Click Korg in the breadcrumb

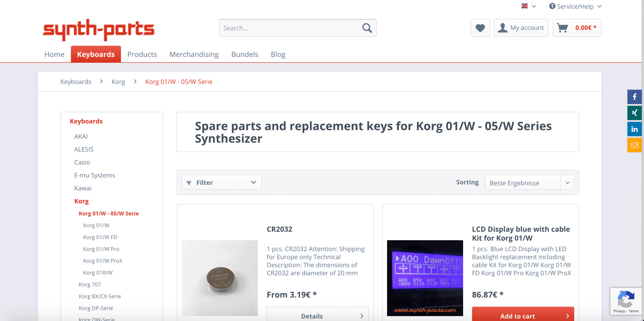click(x=118, y=82)
